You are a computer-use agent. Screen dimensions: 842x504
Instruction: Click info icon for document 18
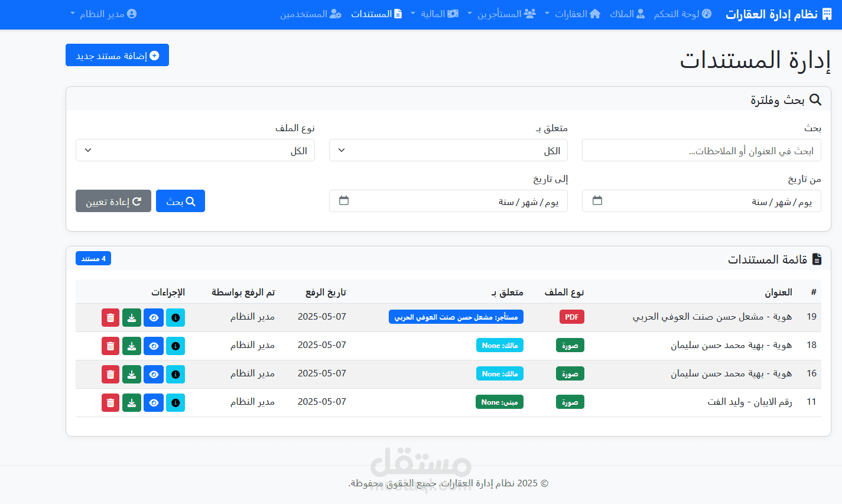(175, 346)
